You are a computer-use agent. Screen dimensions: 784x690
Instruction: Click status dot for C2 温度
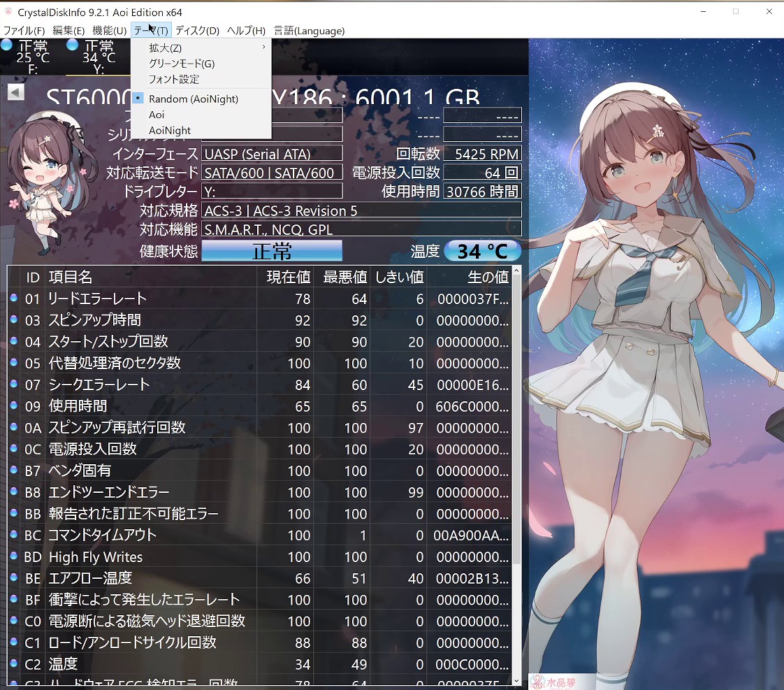click(x=14, y=663)
